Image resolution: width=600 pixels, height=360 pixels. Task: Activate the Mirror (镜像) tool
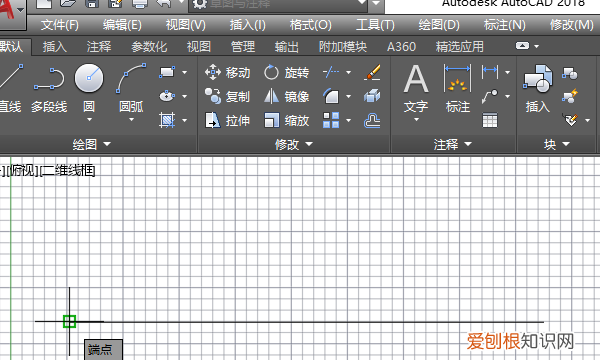tap(286, 96)
